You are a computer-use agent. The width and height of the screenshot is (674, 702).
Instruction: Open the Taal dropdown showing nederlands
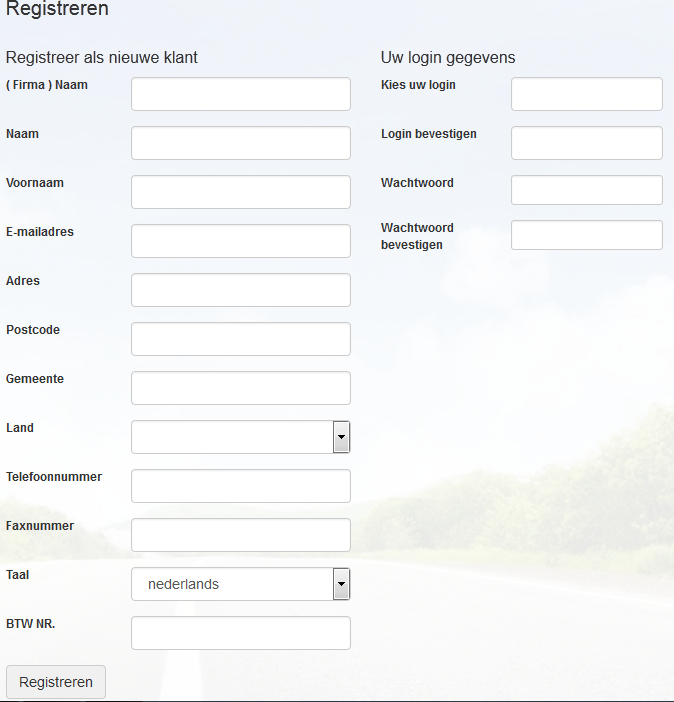(240, 584)
